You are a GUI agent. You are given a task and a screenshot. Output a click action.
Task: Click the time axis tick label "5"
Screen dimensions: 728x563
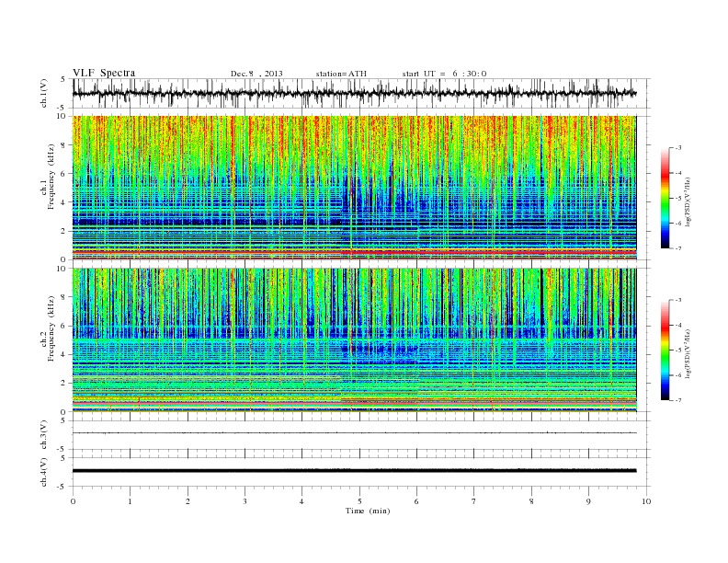[x=359, y=501]
